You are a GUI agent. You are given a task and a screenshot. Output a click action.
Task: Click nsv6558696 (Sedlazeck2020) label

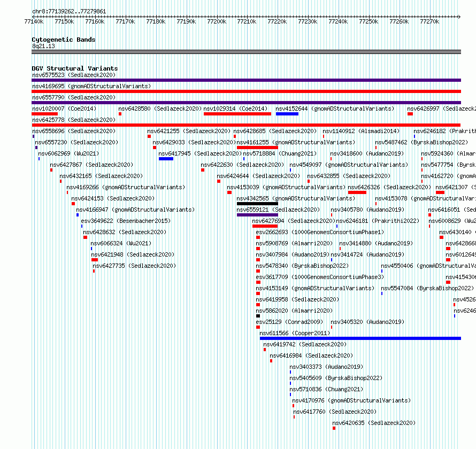[x=74, y=131]
